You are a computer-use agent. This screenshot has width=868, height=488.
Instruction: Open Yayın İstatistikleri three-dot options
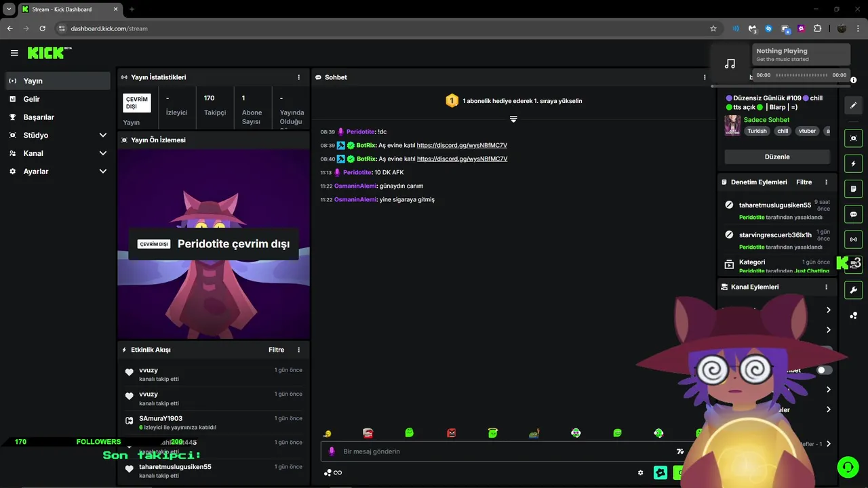298,77
